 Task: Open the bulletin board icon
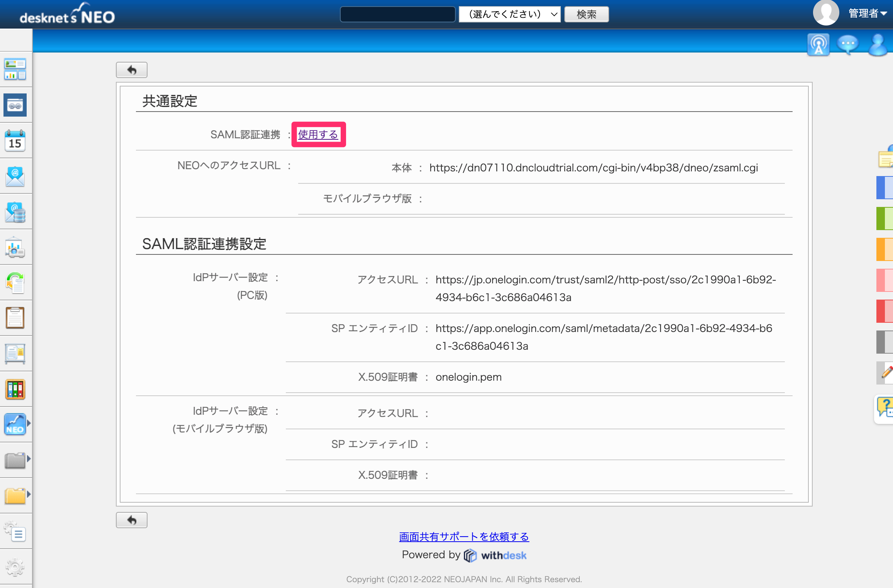(x=15, y=354)
